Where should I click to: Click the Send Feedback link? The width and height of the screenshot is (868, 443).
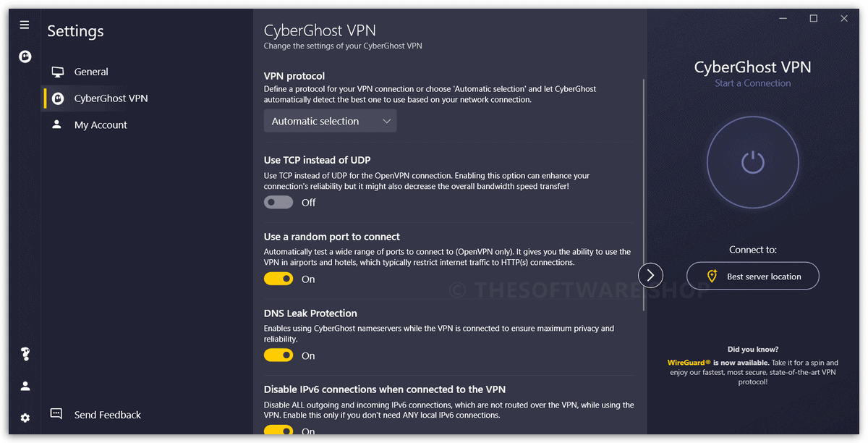(x=108, y=415)
